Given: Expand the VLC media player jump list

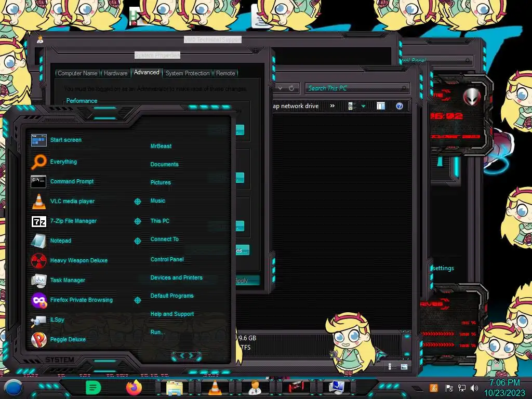Looking at the screenshot, I should 137,202.
